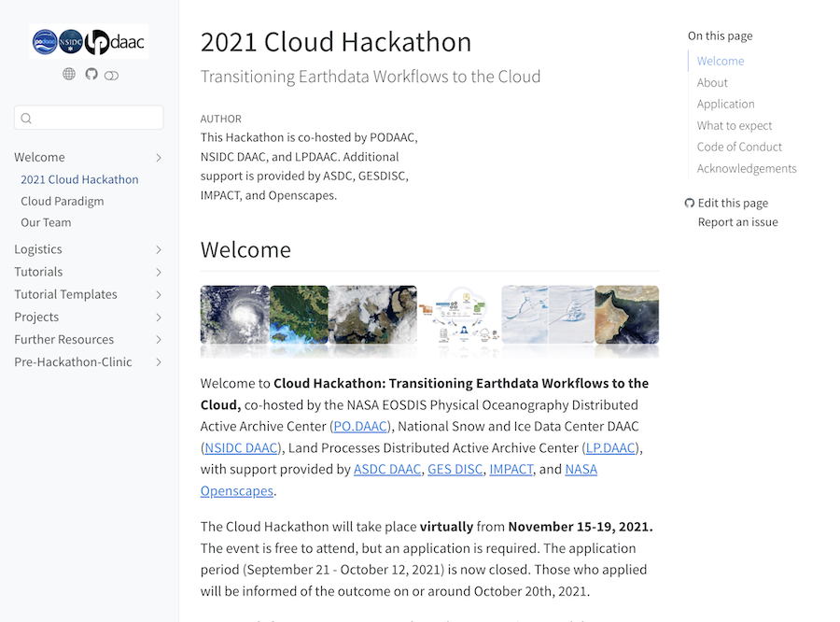This screenshot has width=840, height=622.
Task: Open the Pre-Hackathon-Clinic sidebar section
Action: pyautogui.click(x=73, y=361)
